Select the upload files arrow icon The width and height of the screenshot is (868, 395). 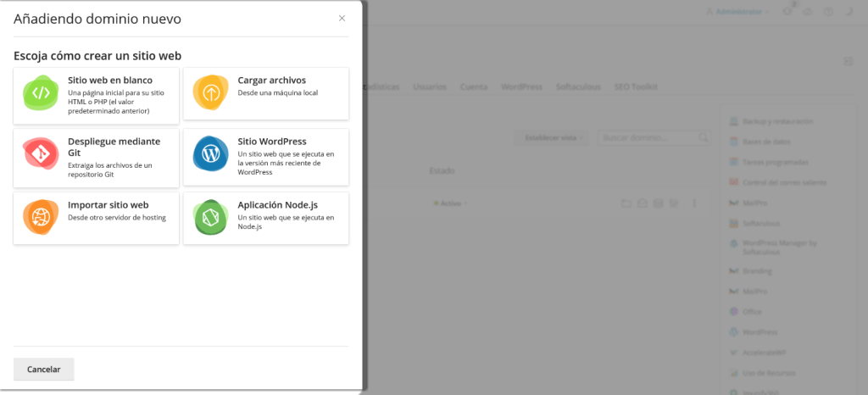(210, 92)
